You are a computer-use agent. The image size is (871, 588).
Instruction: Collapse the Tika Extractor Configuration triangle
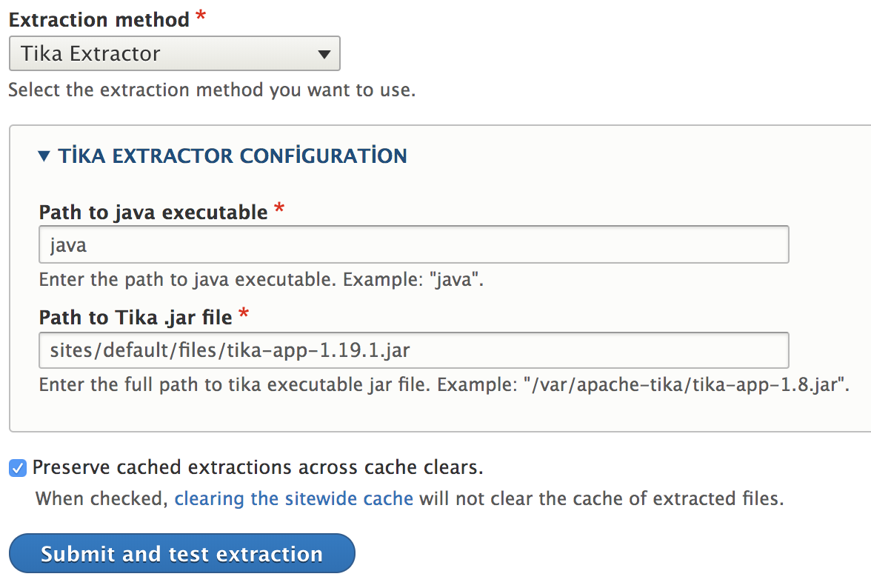44,156
